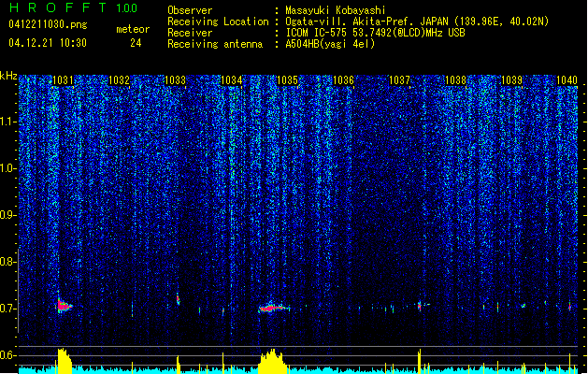
Task: Click the Receiving Location label
Action: tap(218, 22)
